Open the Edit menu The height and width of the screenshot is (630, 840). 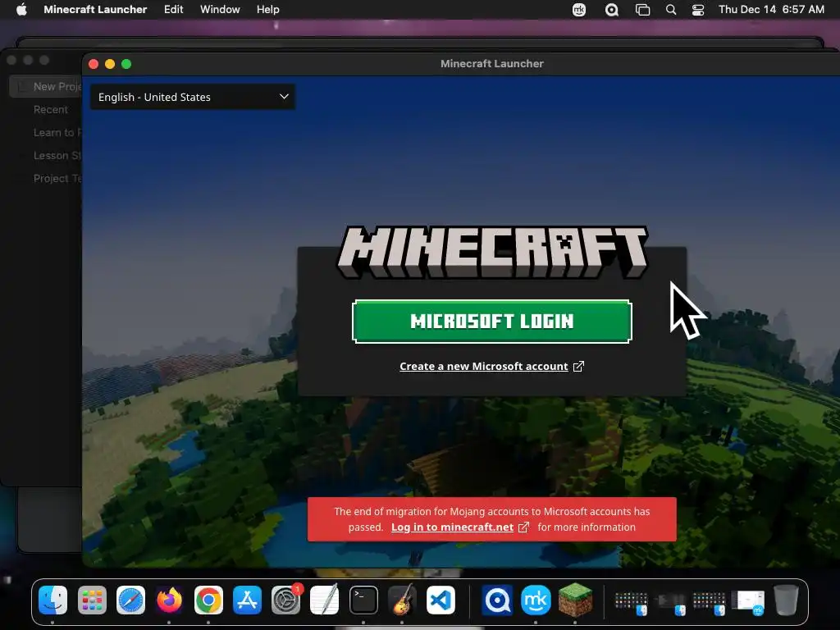(x=174, y=10)
